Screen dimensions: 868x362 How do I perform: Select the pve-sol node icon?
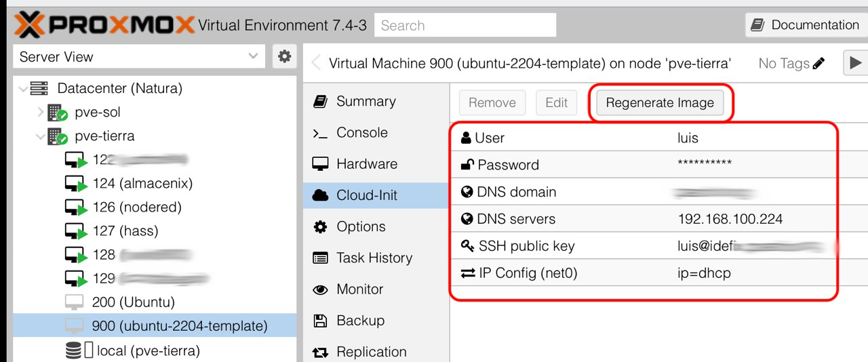(57, 113)
